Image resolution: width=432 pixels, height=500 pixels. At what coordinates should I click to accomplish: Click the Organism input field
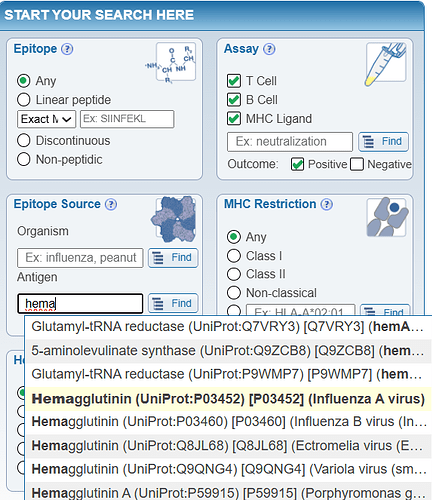point(80,258)
